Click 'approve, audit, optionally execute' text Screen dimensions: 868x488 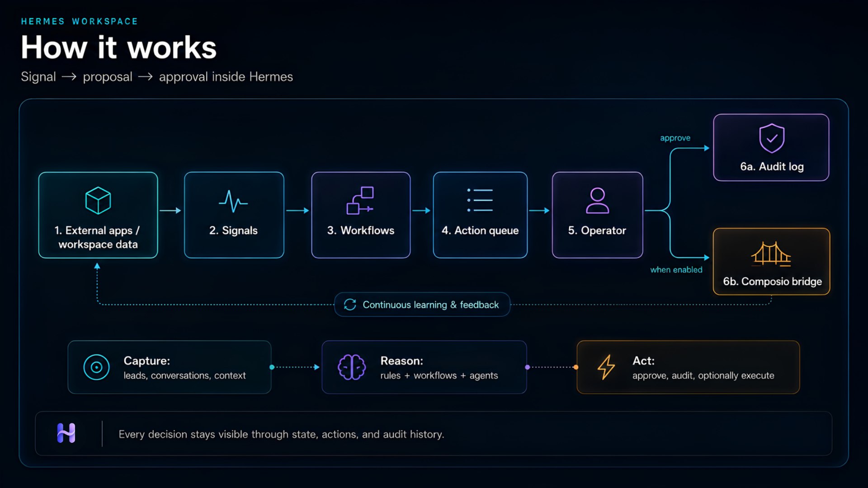click(x=703, y=375)
